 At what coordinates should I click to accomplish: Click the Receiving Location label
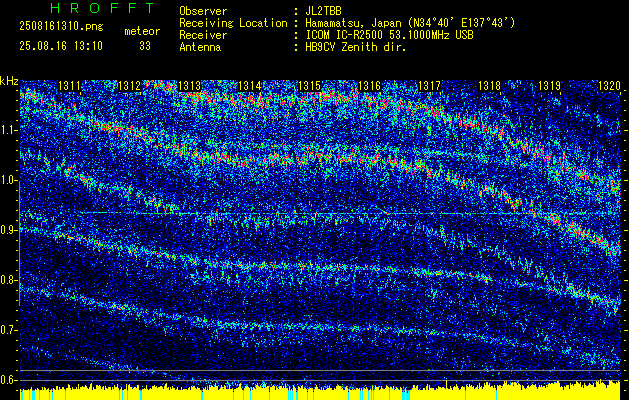[233, 23]
